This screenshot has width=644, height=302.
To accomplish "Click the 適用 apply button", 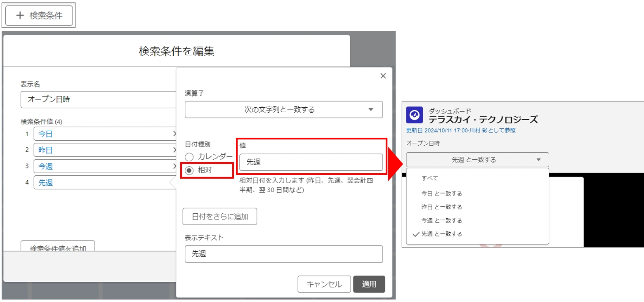I will pyautogui.click(x=369, y=284).
